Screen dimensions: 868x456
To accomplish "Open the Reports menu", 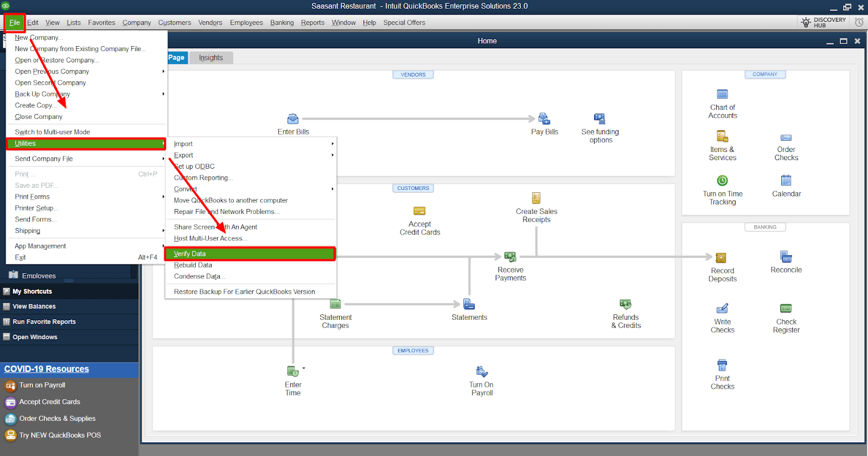I will (x=312, y=22).
